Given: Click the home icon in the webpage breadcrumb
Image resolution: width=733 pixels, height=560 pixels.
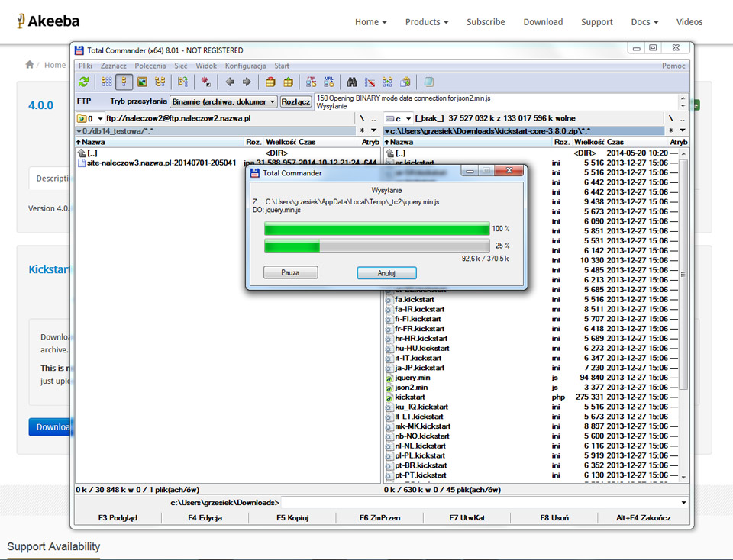Looking at the screenshot, I should (x=30, y=64).
